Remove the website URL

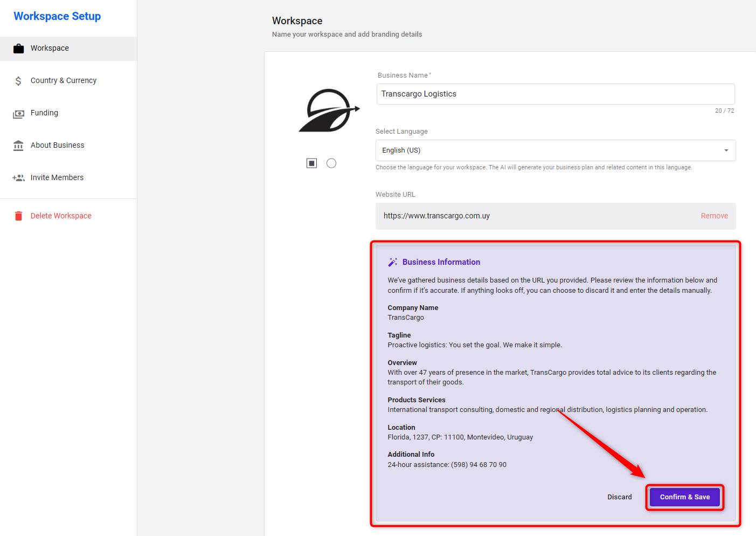tap(714, 216)
